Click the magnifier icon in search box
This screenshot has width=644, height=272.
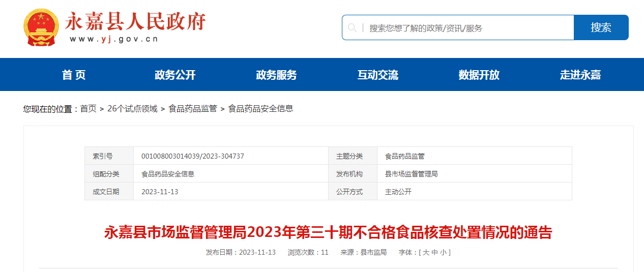(352, 27)
